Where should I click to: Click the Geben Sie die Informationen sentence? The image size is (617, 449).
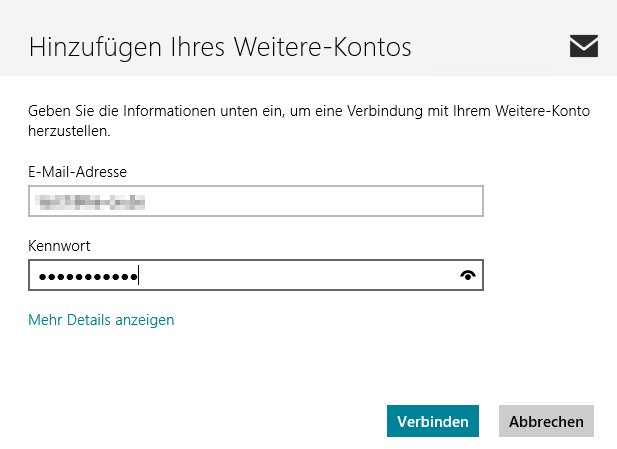point(309,121)
